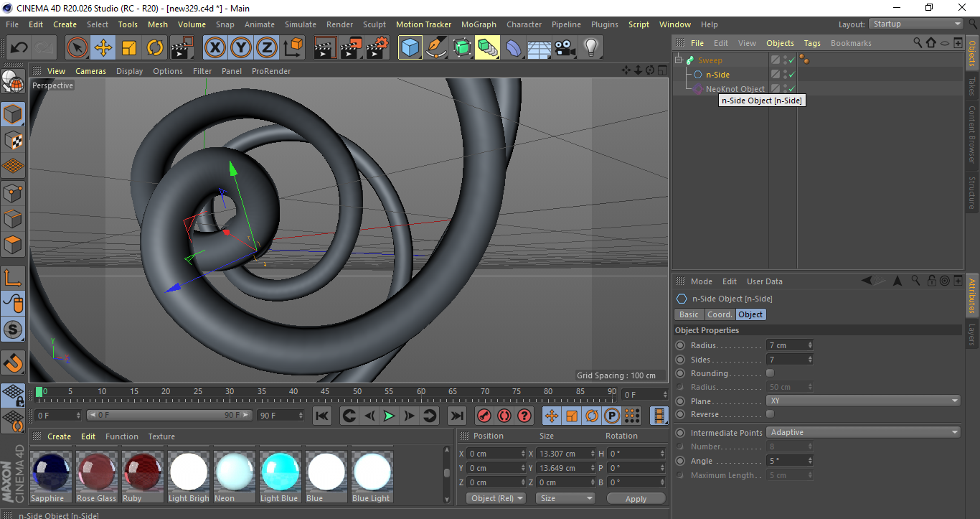Open the Array modeling objects icon

tap(488, 48)
